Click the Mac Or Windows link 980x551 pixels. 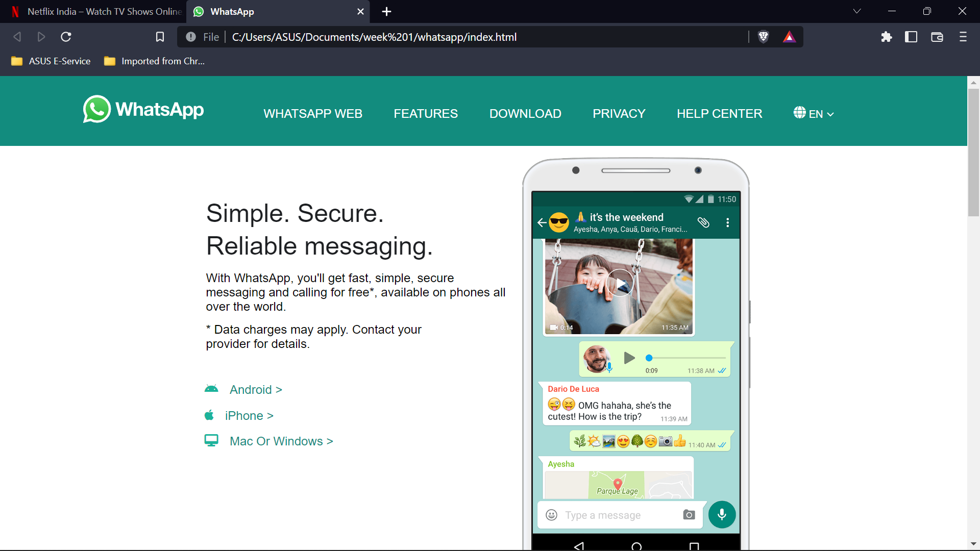pos(281,441)
